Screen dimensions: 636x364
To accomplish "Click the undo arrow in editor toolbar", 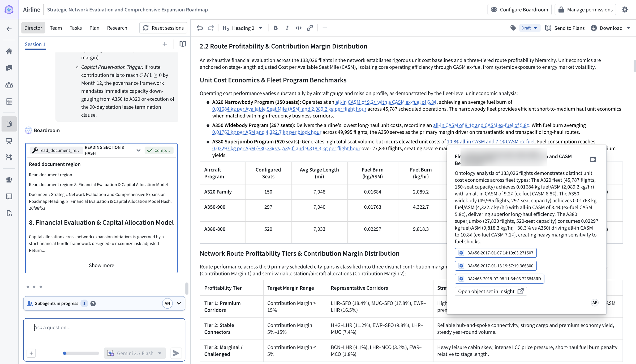I will coord(200,28).
